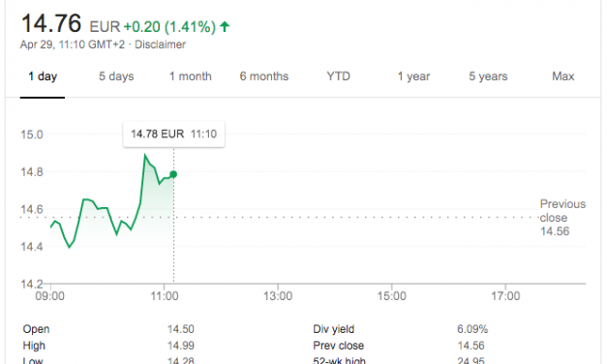Click the chart peak near 14.9
Image resolution: width=607 pixels, height=364 pixels.
click(x=145, y=155)
